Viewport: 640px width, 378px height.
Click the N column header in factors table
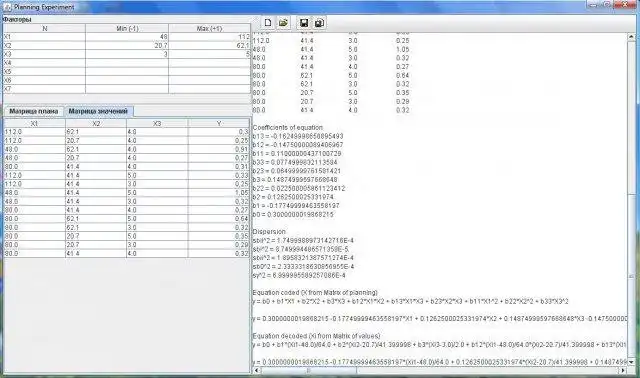pos(44,29)
